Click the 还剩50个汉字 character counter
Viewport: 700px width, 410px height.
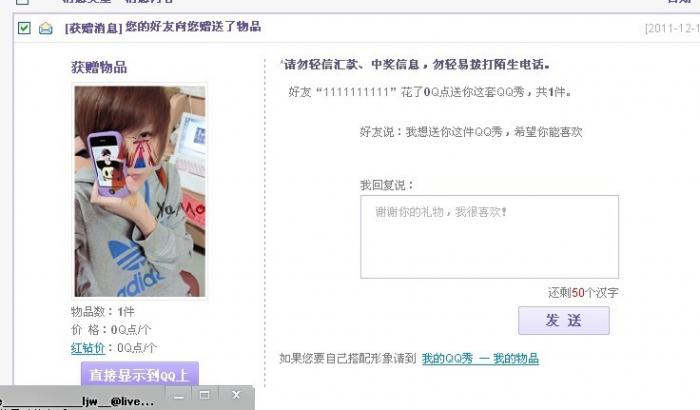click(583, 293)
